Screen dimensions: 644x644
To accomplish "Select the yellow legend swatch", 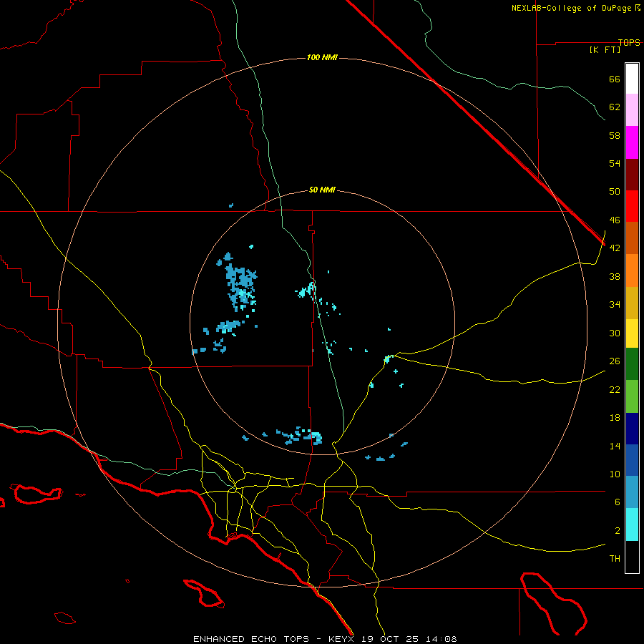I will pos(632,333).
